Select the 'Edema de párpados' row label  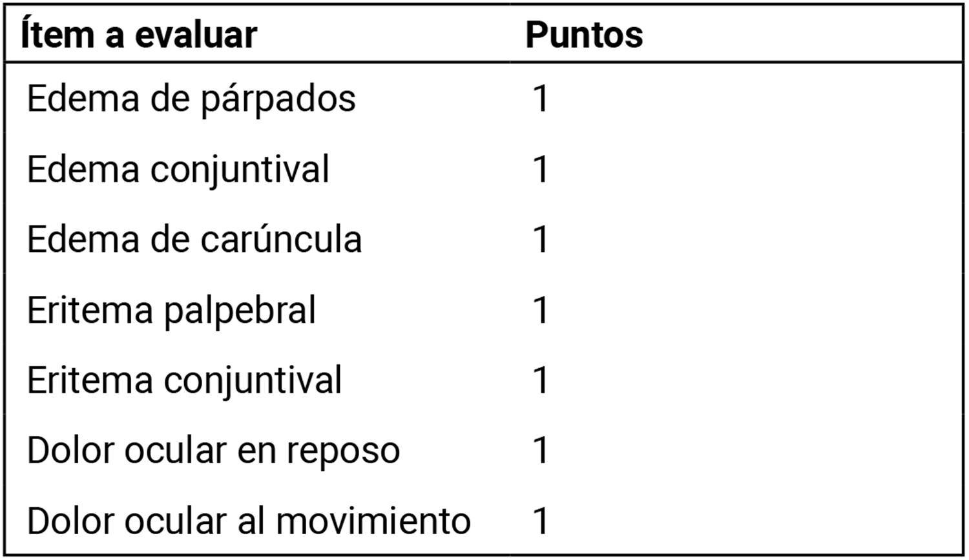pyautogui.click(x=191, y=99)
